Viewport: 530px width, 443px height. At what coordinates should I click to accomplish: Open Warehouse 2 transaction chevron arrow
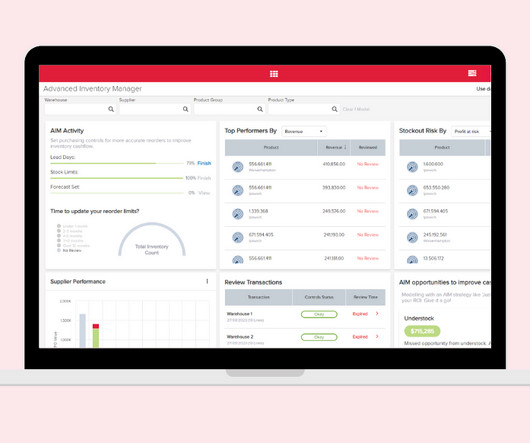(377, 337)
